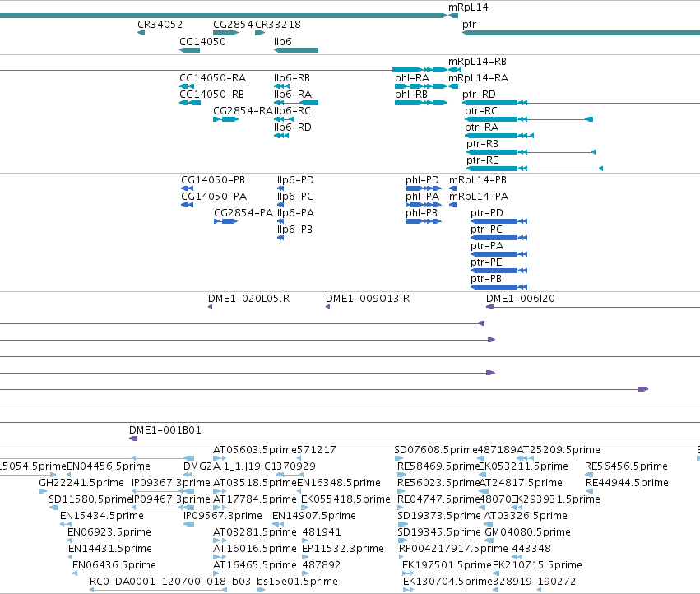Select the CG14050 gene arrow
Screen dimensions: 700x594
coord(190,50)
